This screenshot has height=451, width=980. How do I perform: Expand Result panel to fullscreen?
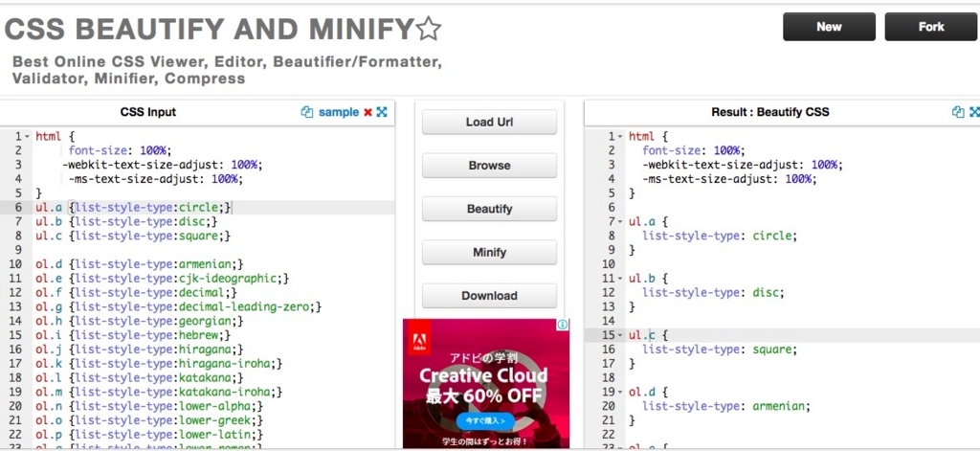(974, 112)
